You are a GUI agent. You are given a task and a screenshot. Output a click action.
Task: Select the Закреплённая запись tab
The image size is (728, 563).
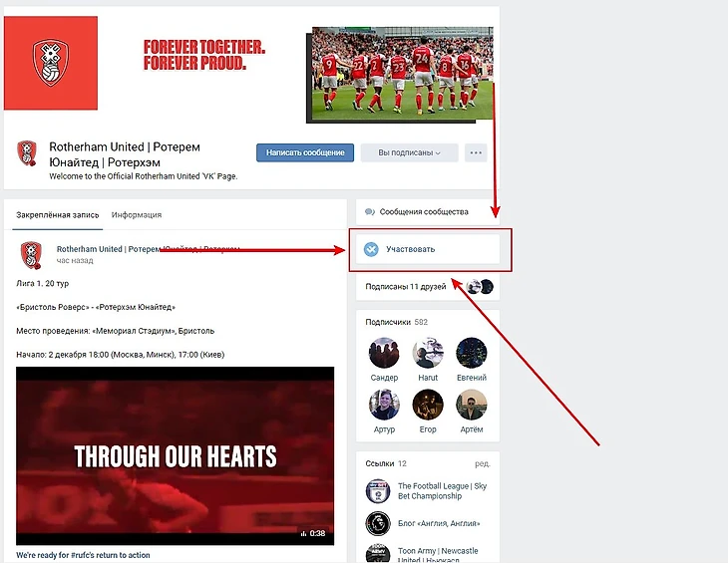pos(58,214)
